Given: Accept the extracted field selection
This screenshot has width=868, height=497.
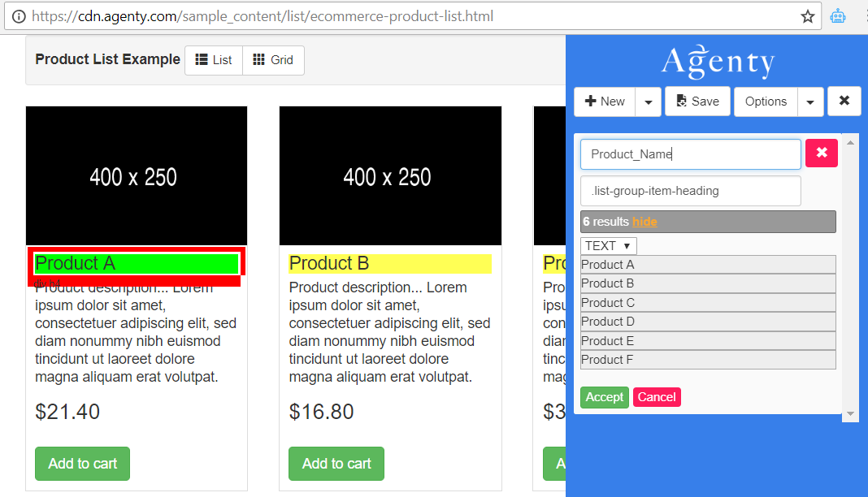Looking at the screenshot, I should (x=604, y=397).
